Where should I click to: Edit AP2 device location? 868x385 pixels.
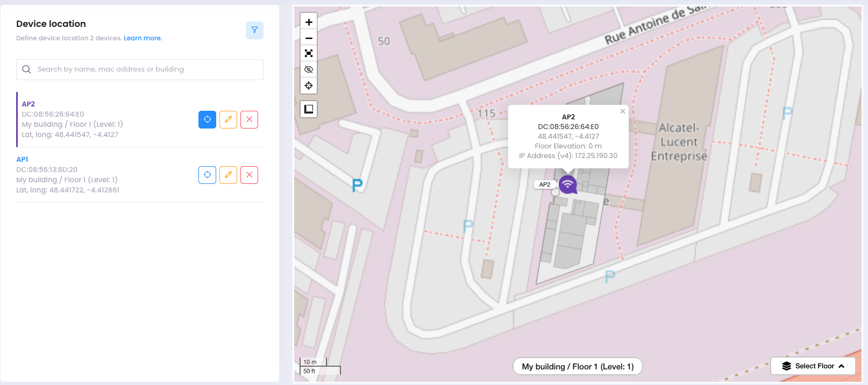click(x=228, y=119)
